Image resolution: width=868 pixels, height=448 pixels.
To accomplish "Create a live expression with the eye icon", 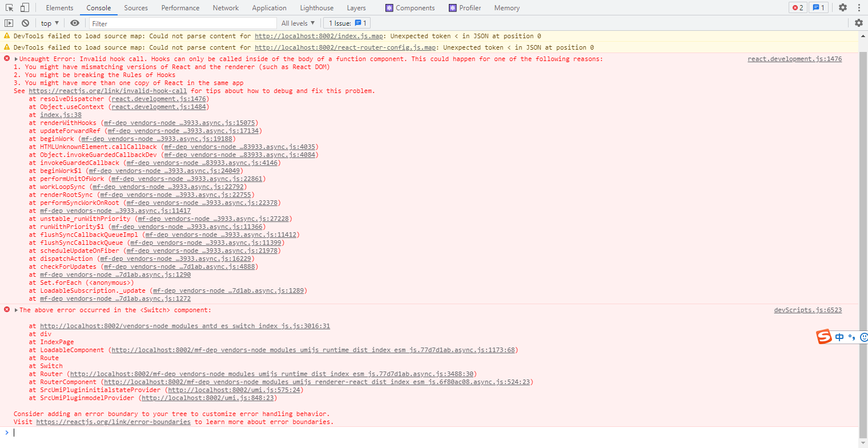I will tap(74, 22).
